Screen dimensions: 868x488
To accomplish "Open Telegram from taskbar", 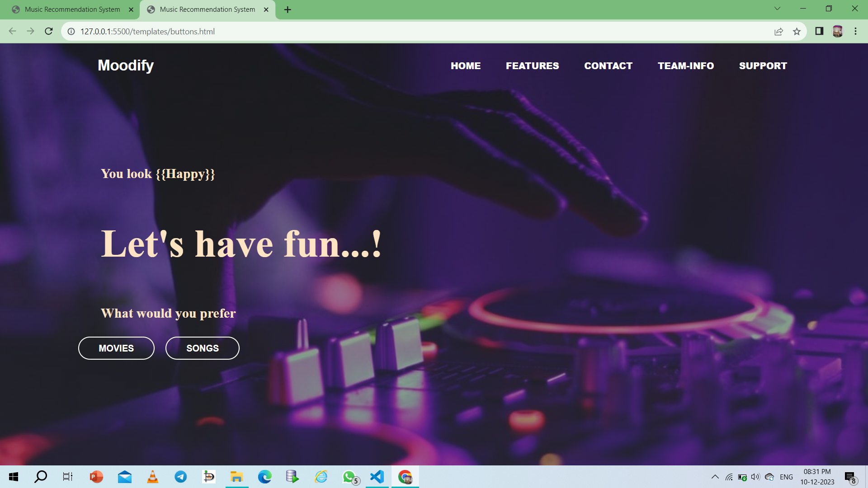I will pos(181,477).
